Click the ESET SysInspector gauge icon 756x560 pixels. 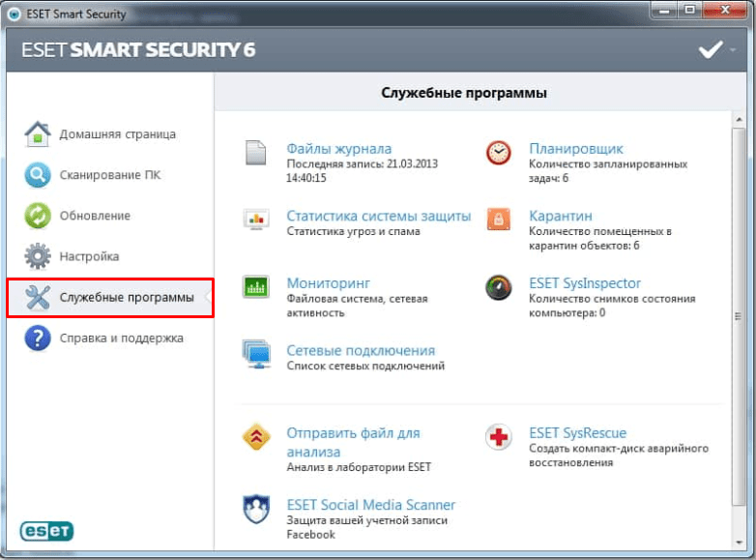498,287
